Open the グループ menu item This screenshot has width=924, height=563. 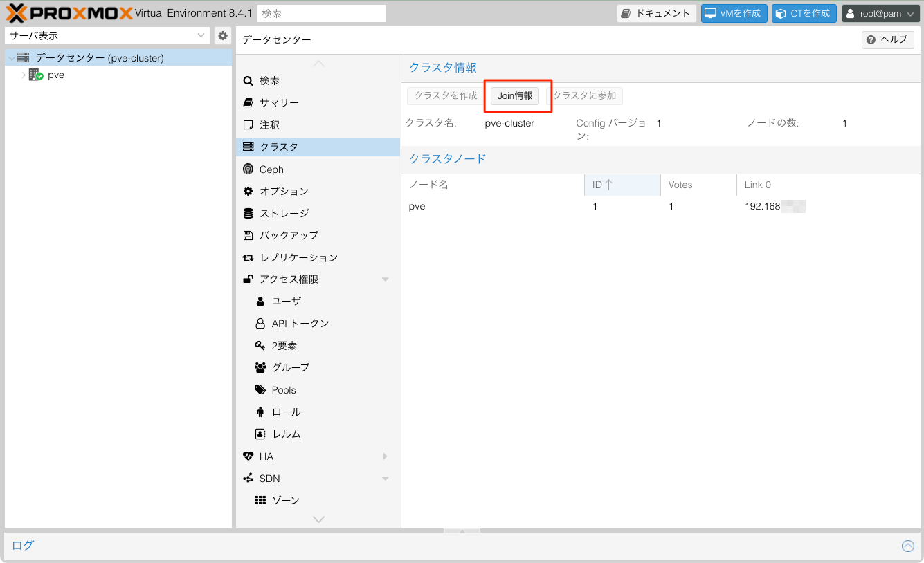point(318,368)
